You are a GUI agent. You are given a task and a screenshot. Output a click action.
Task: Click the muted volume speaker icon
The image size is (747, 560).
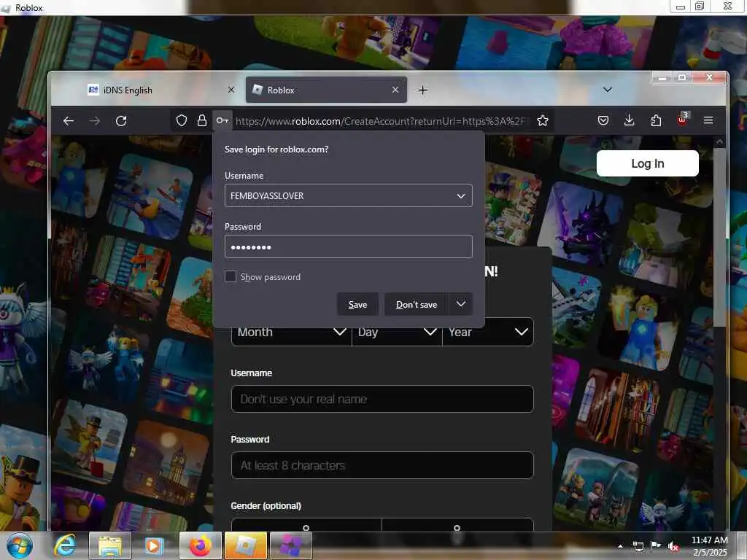673,546
